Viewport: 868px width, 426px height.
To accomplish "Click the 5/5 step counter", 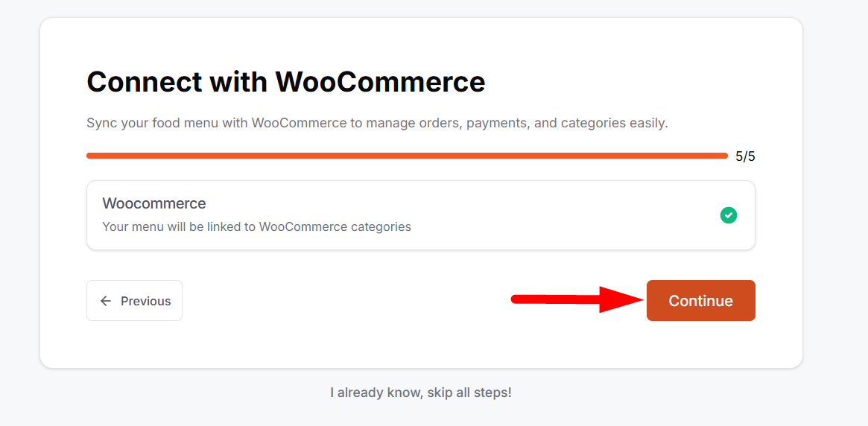I will [x=745, y=156].
